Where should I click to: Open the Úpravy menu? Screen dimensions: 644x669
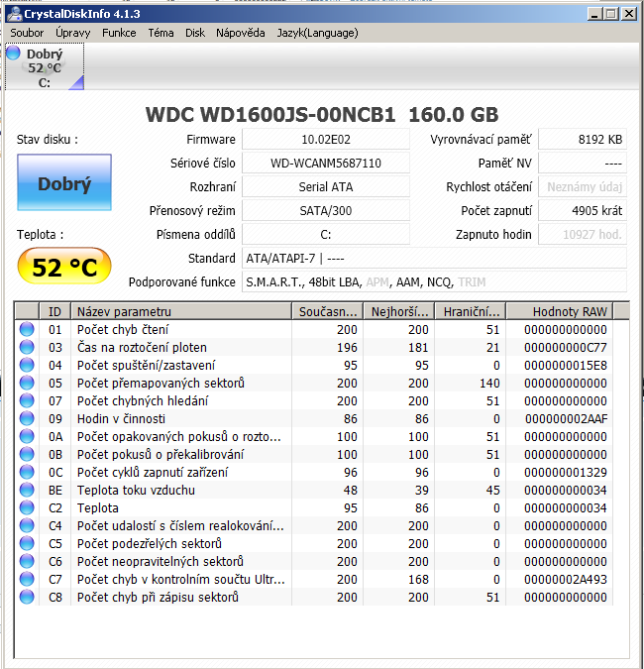coord(73,33)
